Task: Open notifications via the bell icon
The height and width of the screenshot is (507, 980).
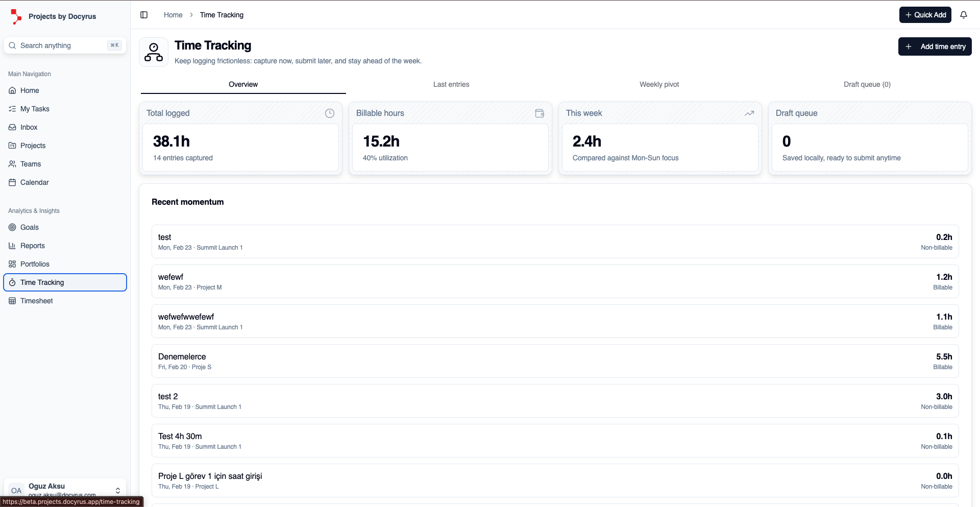Action: pyautogui.click(x=964, y=15)
